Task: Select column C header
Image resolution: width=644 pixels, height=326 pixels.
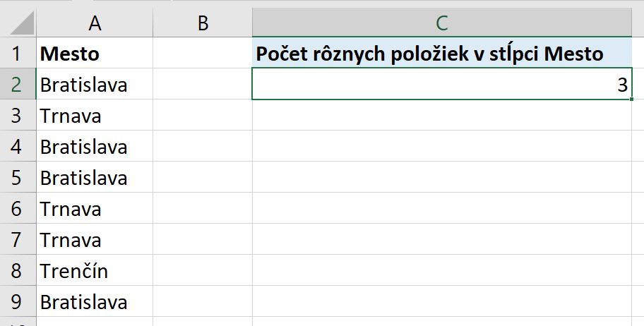Action: (442, 23)
